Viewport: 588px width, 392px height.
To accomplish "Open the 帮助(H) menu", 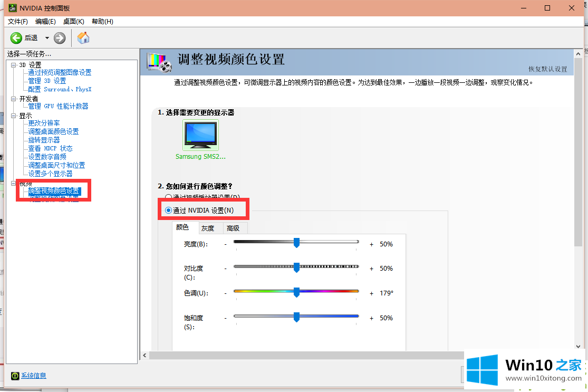I will (x=102, y=22).
